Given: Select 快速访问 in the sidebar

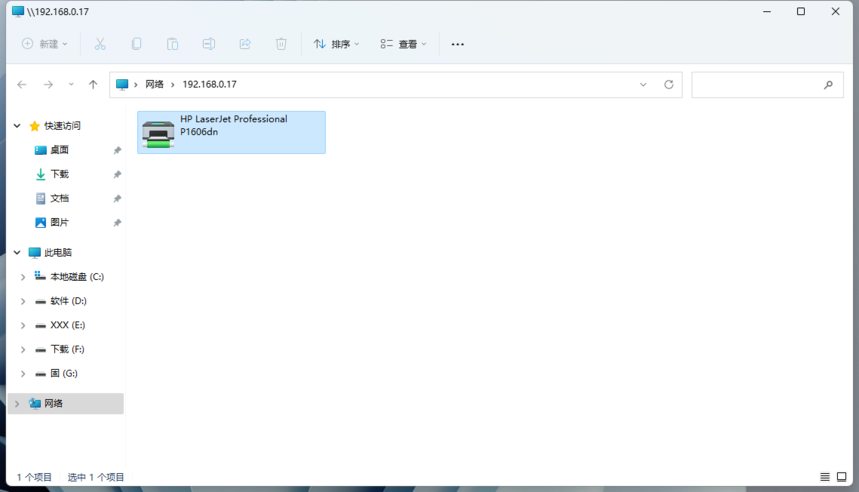Looking at the screenshot, I should click(62, 126).
